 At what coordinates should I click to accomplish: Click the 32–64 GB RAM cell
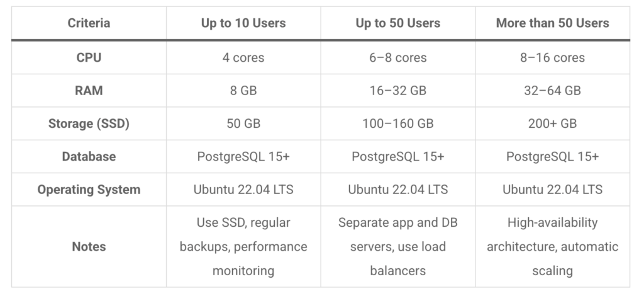pos(552,91)
